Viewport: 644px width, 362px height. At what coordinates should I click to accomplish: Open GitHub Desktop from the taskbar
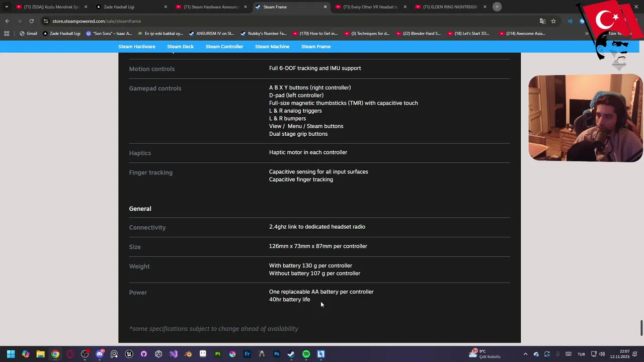point(144,354)
